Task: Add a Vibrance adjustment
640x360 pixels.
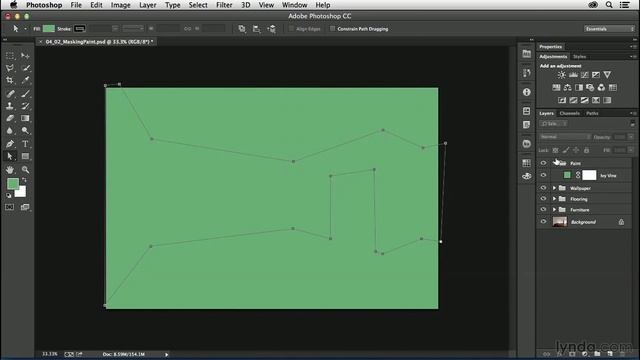Action: [607, 75]
